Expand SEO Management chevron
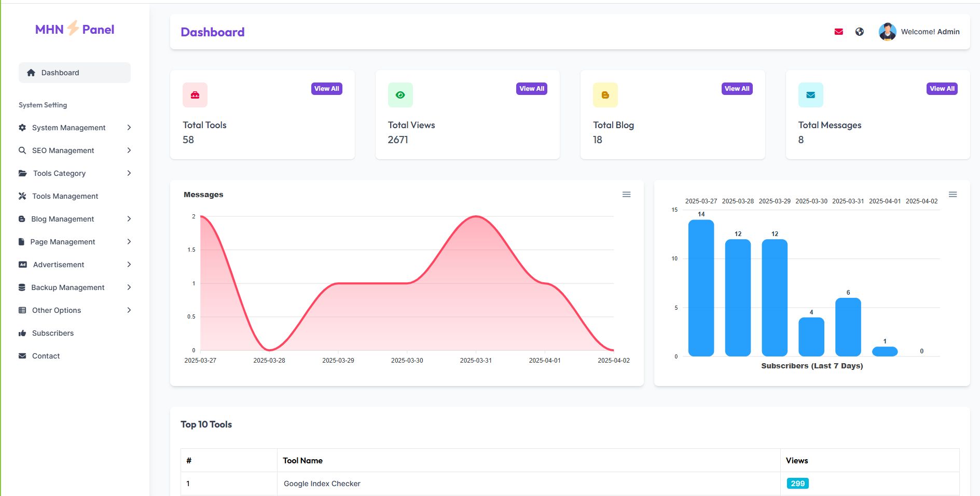Image resolution: width=980 pixels, height=496 pixels. [x=129, y=150]
